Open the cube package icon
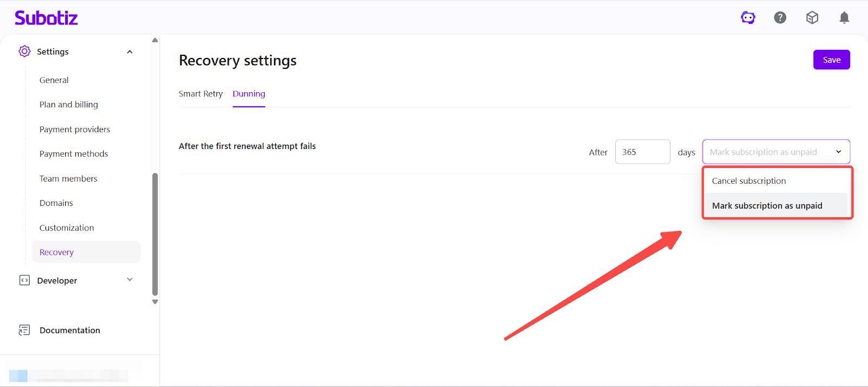Image resolution: width=868 pixels, height=387 pixels. click(x=812, y=18)
